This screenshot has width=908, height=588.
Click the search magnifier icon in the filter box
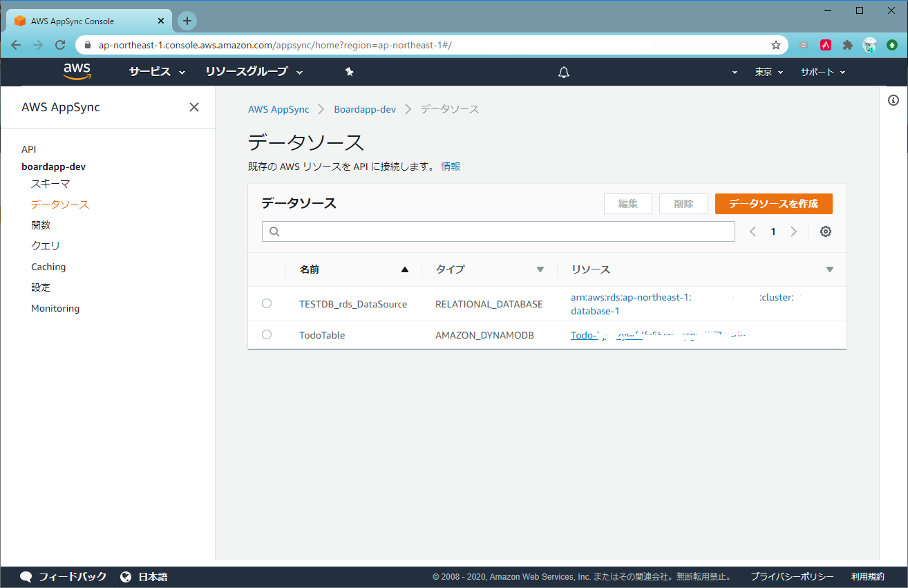(x=274, y=231)
